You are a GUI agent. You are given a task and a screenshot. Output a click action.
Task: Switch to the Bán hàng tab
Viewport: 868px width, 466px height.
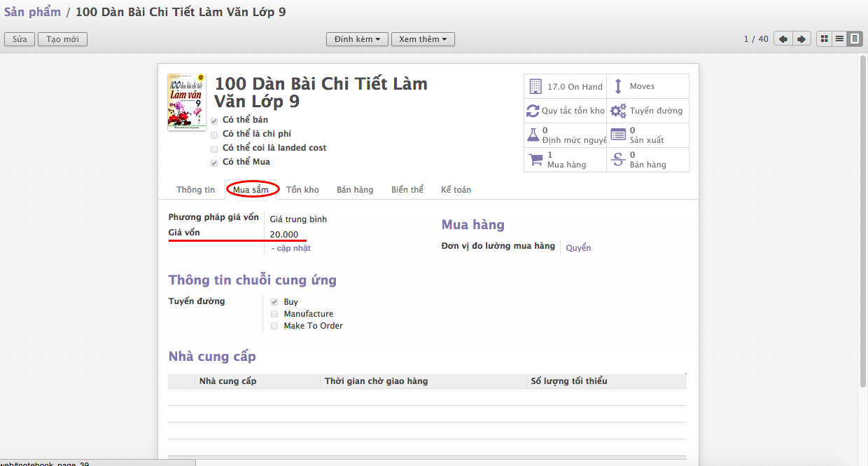[355, 190]
